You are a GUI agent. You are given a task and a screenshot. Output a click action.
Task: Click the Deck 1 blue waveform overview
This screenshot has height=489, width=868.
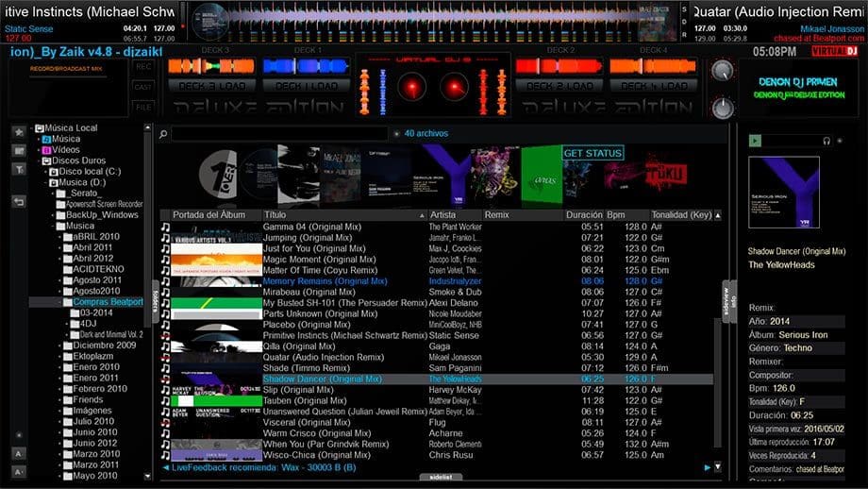306,66
